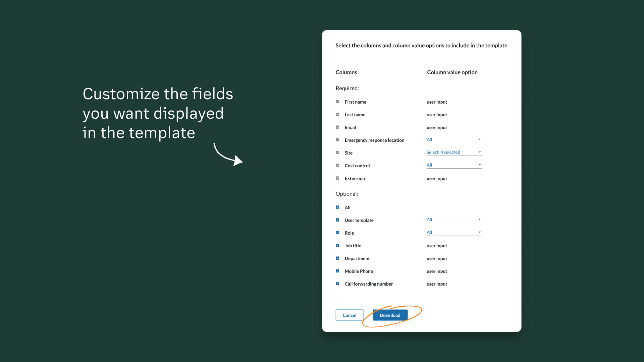Expand the Site selection dropdown

click(454, 152)
